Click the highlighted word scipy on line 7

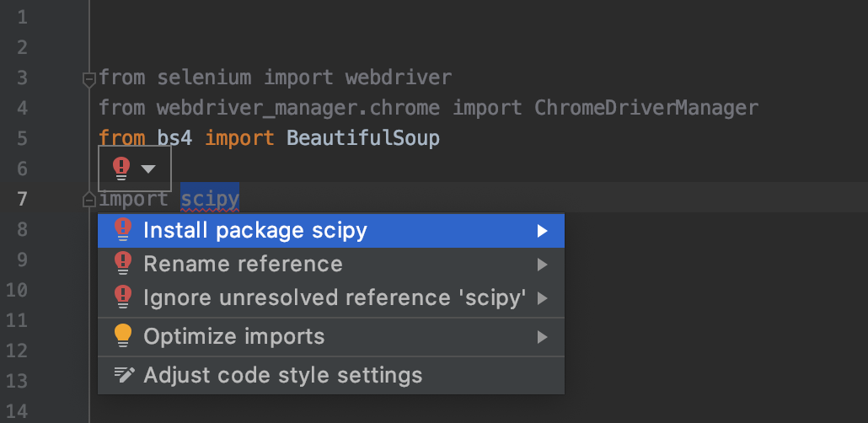tap(210, 199)
